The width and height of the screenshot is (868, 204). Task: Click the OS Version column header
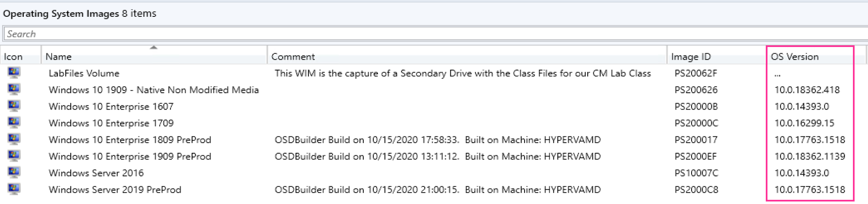[794, 57]
